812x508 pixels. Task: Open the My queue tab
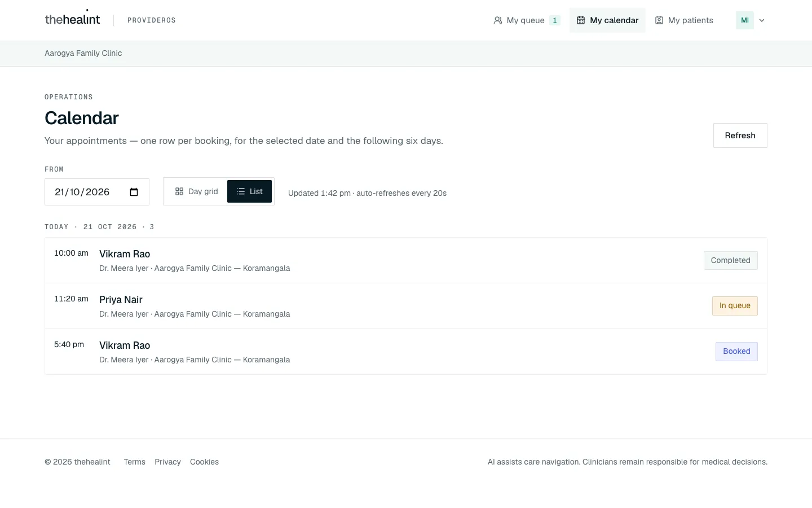pyautogui.click(x=527, y=20)
